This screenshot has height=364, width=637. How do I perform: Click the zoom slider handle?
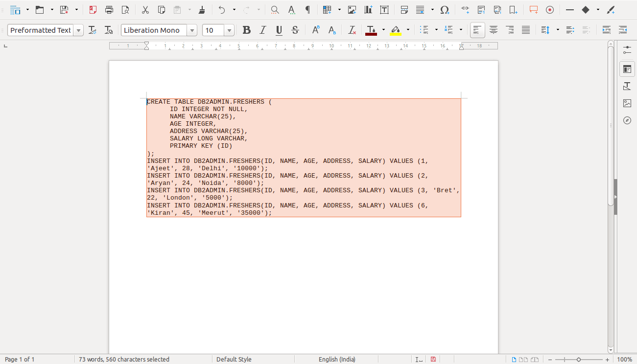[579, 359]
